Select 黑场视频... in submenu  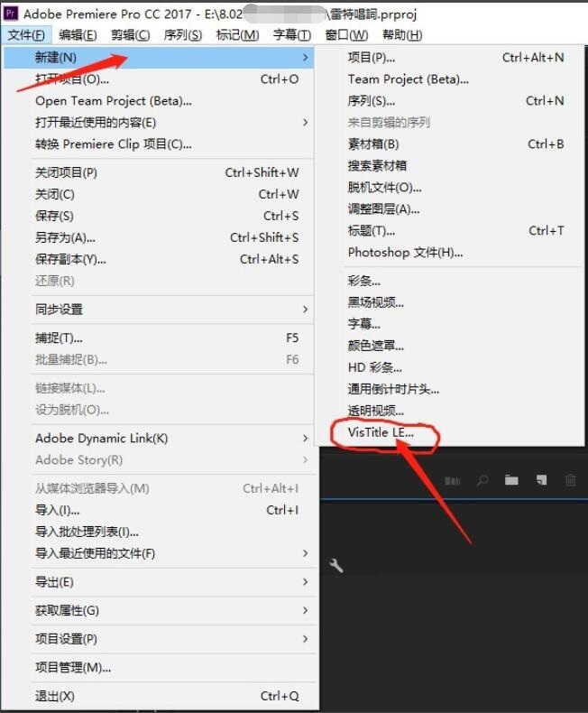click(450, 302)
